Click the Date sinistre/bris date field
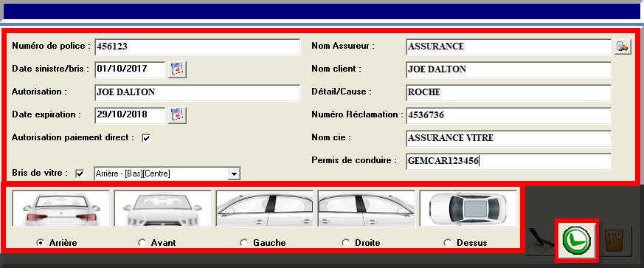The height and width of the screenshot is (268, 644). (x=130, y=69)
